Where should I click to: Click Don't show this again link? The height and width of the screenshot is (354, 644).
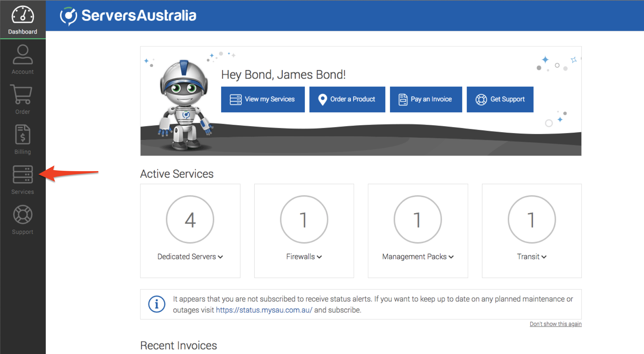(x=555, y=324)
